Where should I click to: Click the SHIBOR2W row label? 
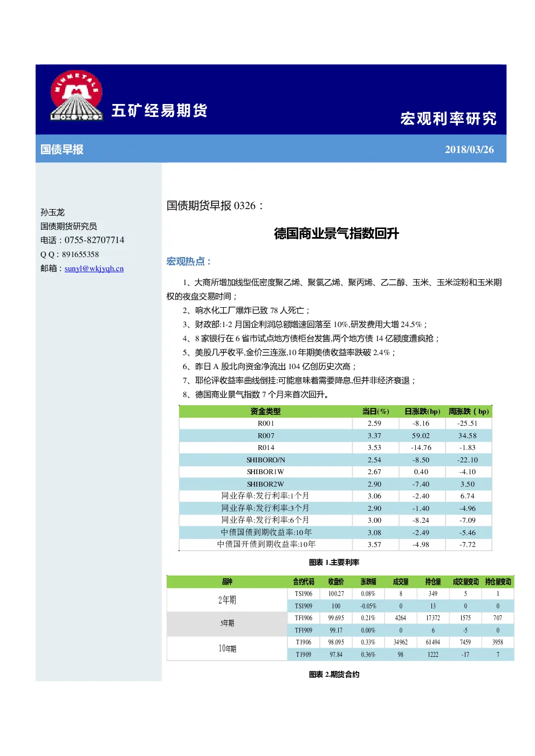(266, 484)
